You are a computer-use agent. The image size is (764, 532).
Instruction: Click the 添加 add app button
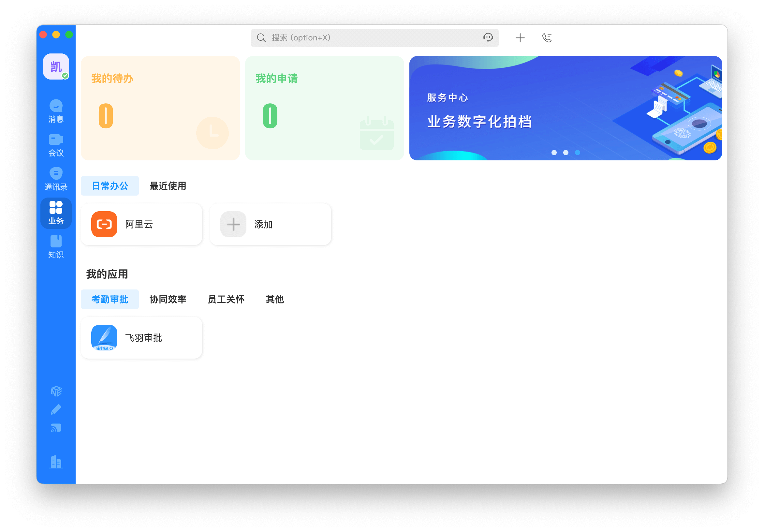tap(270, 224)
